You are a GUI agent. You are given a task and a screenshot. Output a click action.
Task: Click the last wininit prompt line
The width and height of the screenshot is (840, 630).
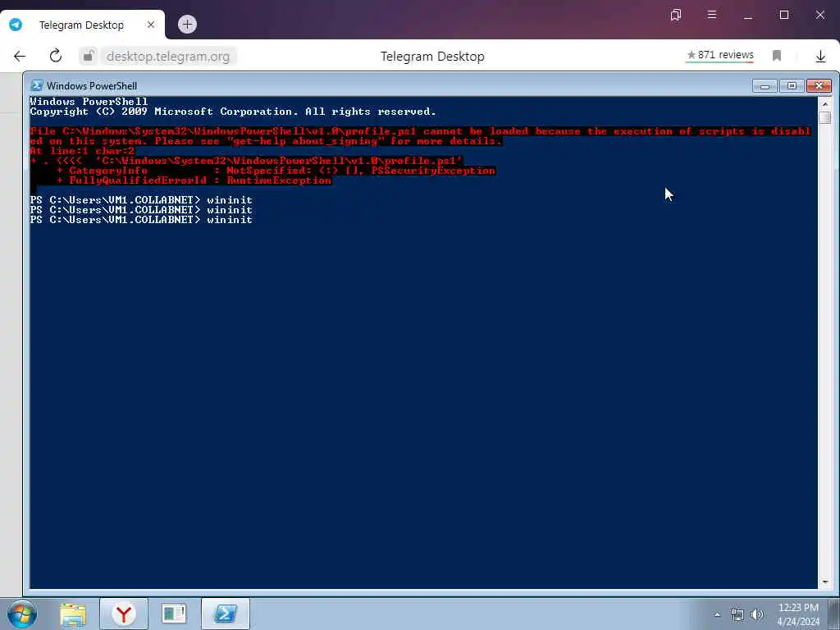pos(141,220)
